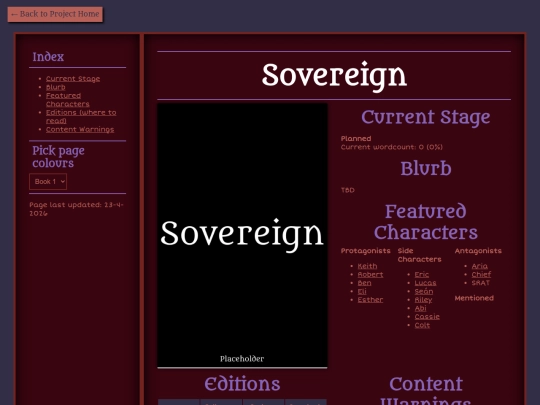
Task: Click the Pick page colours heading
Action: click(58, 157)
